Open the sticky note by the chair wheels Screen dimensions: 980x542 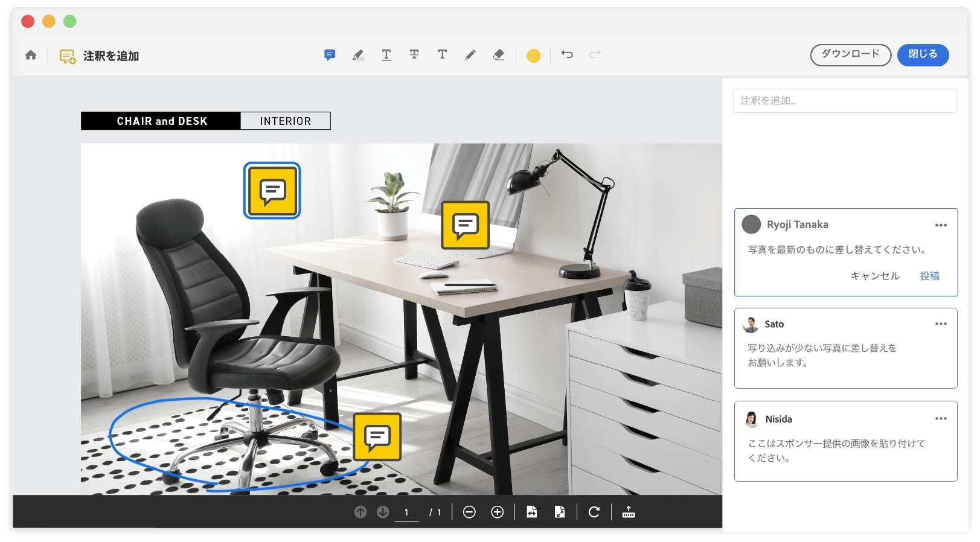[377, 436]
